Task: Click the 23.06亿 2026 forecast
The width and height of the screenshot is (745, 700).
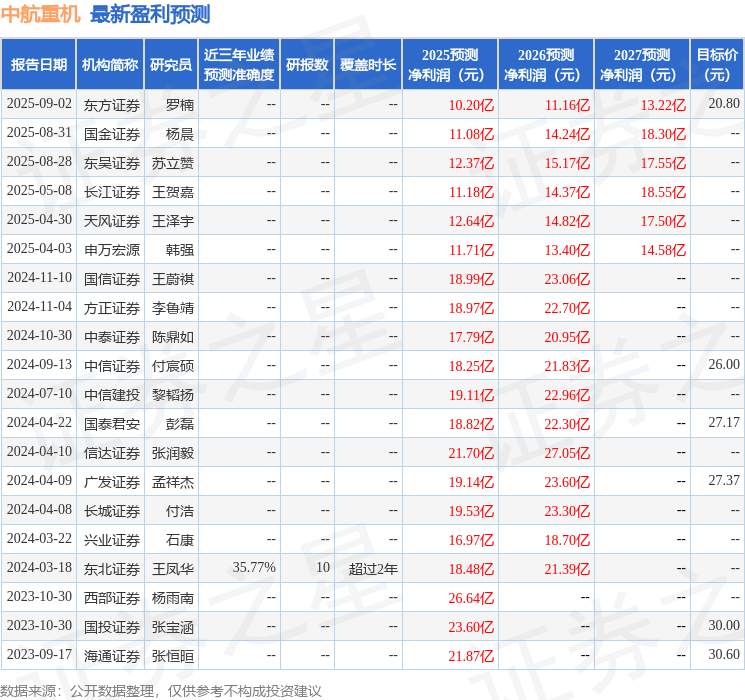Action: pyautogui.click(x=567, y=279)
